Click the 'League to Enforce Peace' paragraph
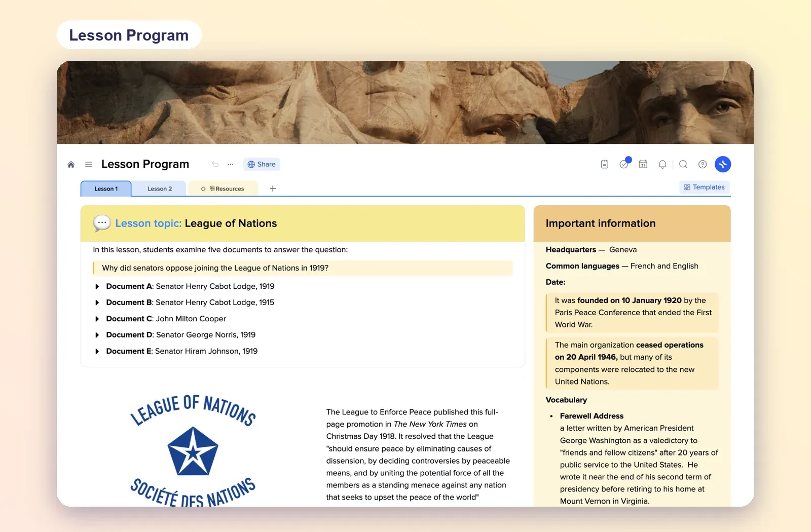Image resolution: width=811 pixels, height=532 pixels. pyautogui.click(x=418, y=454)
